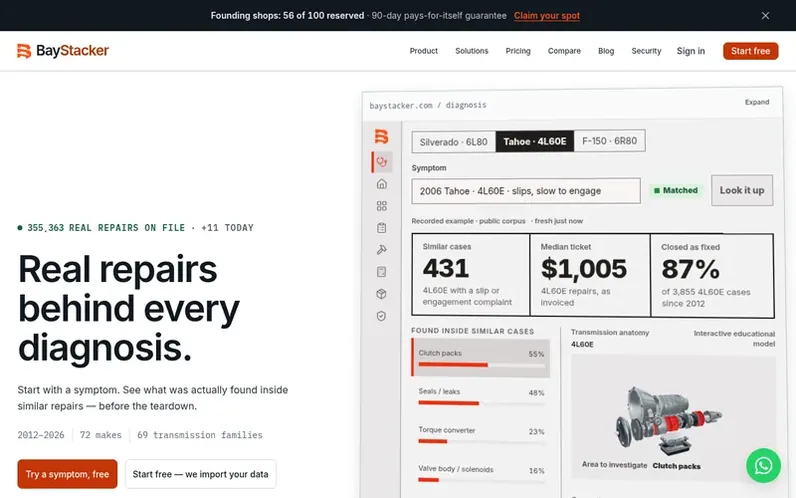This screenshot has width=796, height=498.
Task: Select the Torque converter 23% row
Action: pos(481,435)
